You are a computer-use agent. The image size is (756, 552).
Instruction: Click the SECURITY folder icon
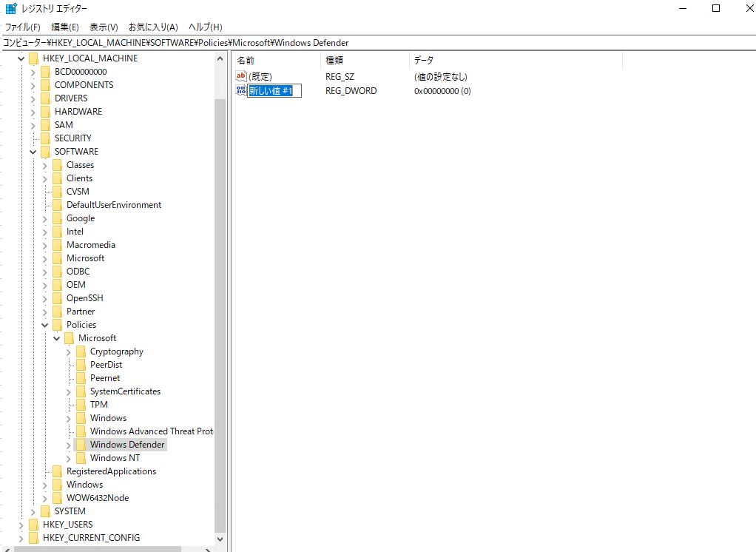tap(46, 138)
